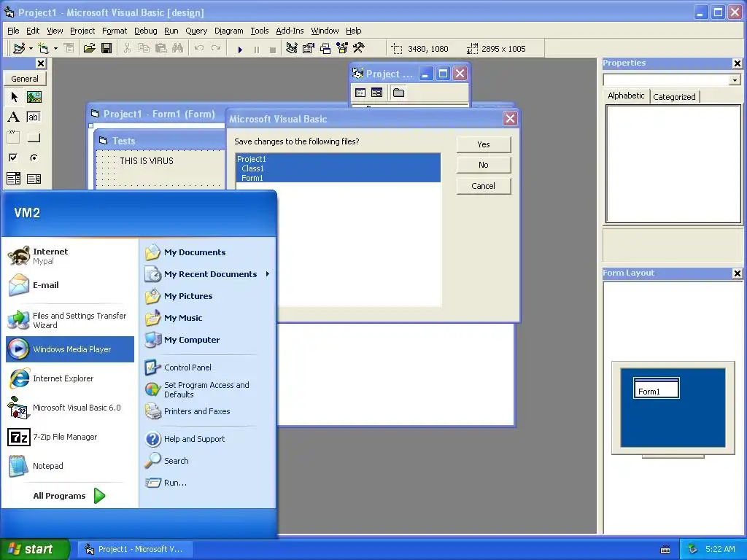
Task: Select the Pointer tool in the toolbox
Action: tap(14, 97)
